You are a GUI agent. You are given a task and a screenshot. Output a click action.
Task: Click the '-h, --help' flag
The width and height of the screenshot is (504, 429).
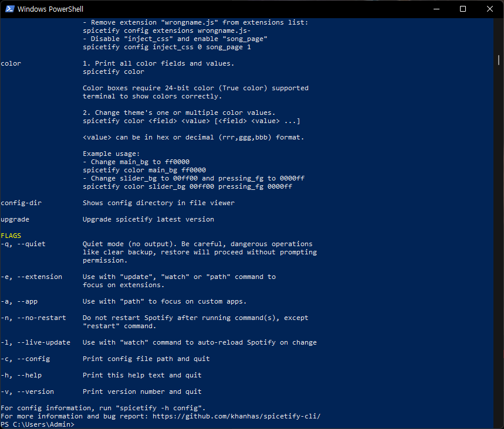point(21,375)
